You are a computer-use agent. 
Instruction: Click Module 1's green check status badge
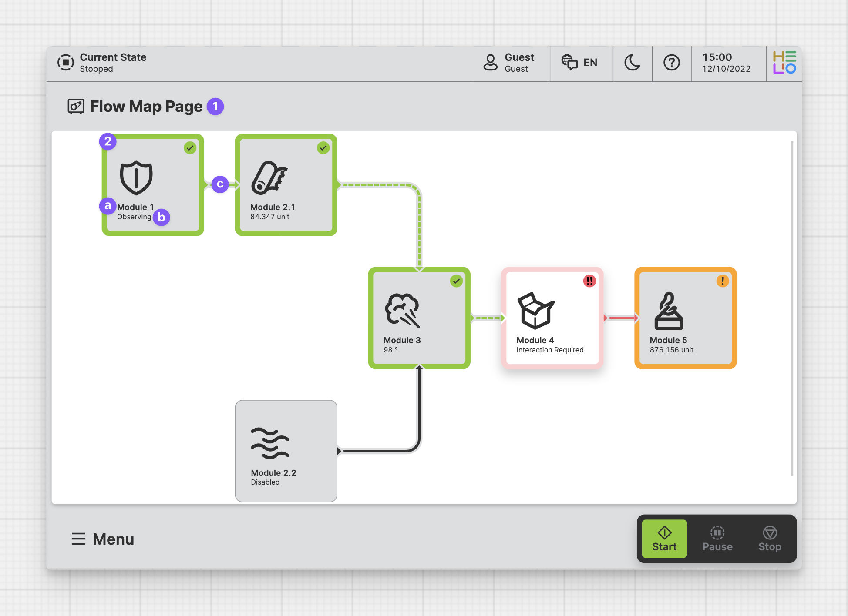[190, 148]
